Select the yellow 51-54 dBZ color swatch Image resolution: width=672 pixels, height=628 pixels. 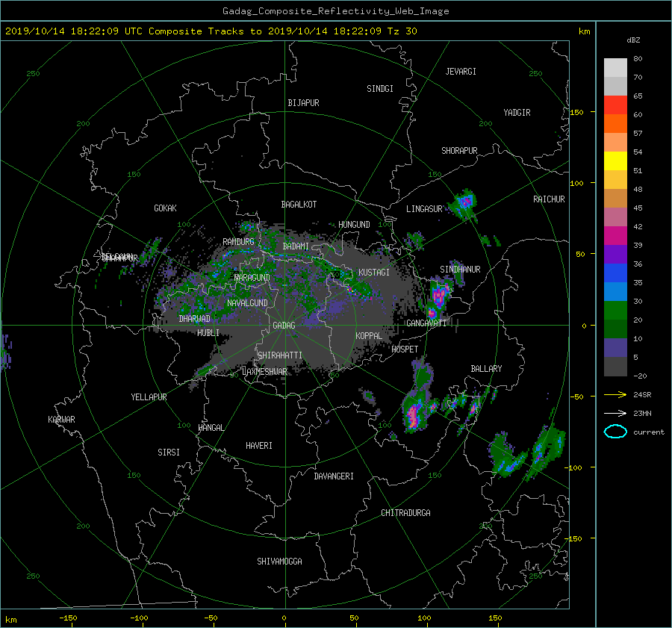pyautogui.click(x=615, y=161)
